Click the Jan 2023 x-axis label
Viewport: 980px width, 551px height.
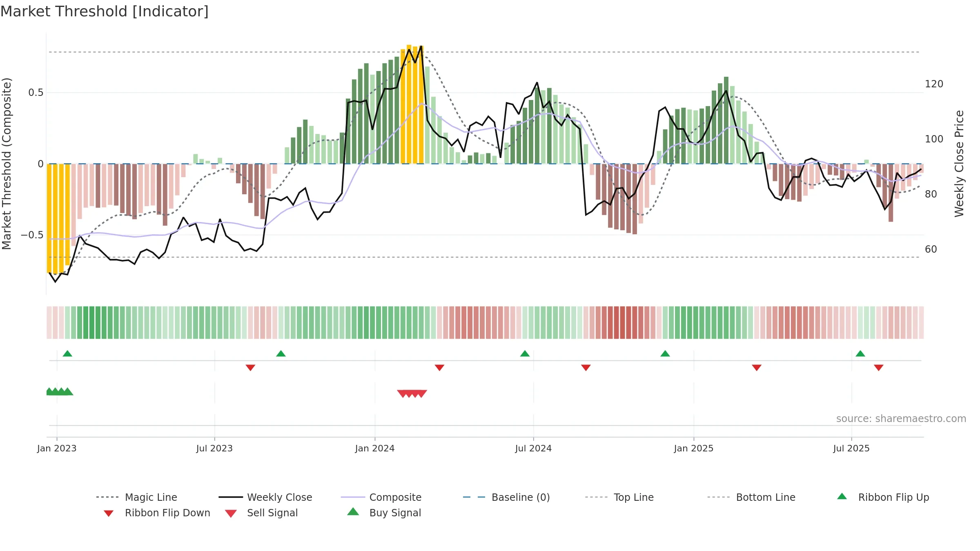point(57,448)
